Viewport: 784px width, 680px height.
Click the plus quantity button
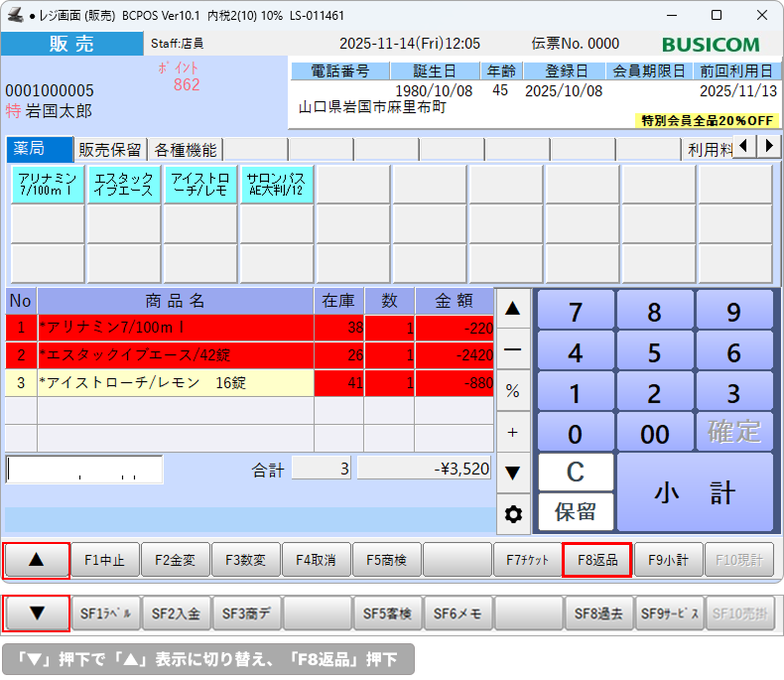(x=512, y=432)
